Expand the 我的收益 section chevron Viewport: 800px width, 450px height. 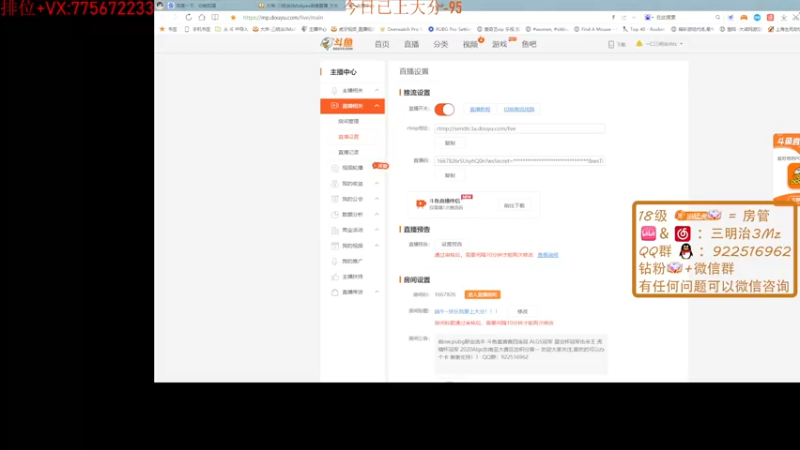pos(377,183)
